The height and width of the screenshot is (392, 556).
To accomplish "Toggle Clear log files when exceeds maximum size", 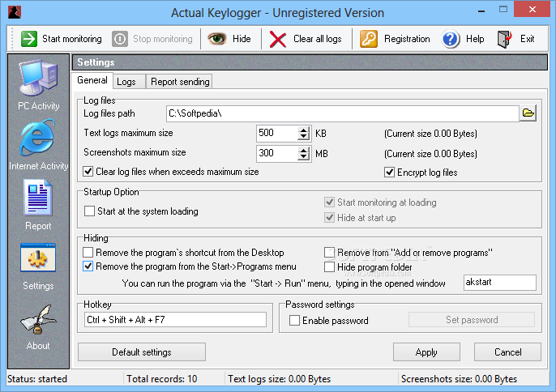I will (x=88, y=172).
